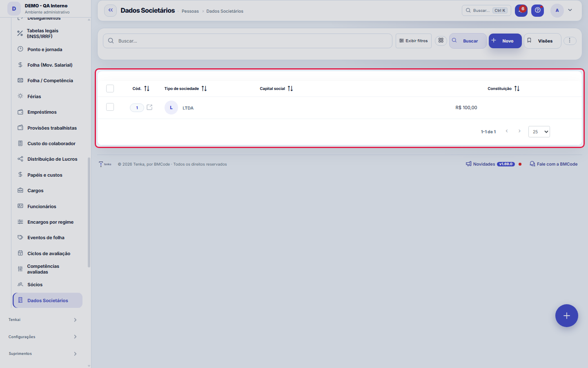Click the global Buscar Ctrl K field
The width and height of the screenshot is (588, 368).
click(x=486, y=10)
